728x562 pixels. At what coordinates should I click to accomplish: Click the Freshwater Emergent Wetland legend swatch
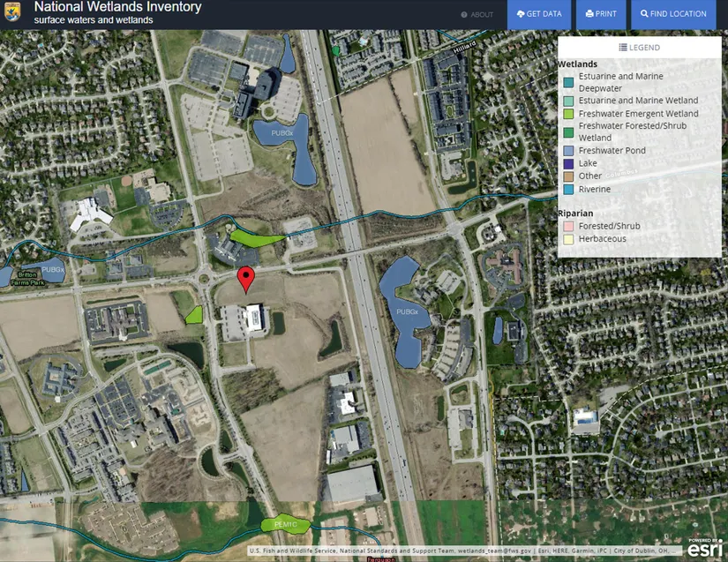click(569, 114)
